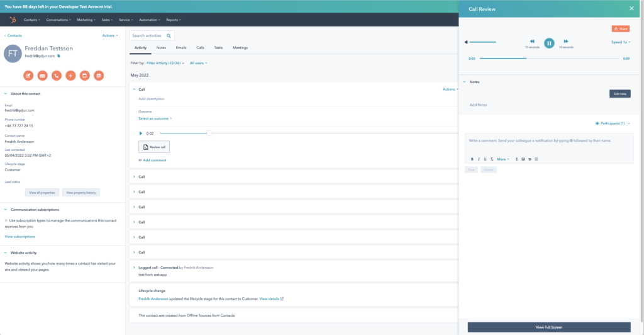Insert an image in the comment editor

click(523, 159)
